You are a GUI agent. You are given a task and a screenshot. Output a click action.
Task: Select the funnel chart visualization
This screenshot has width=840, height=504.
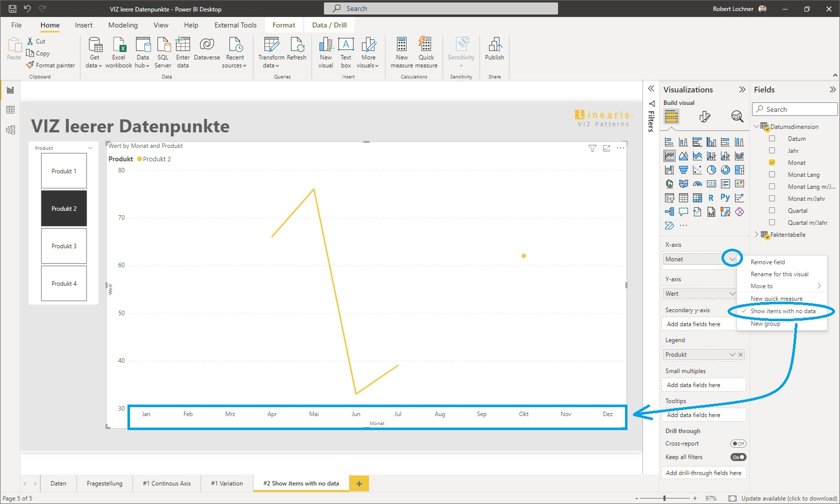(x=683, y=170)
